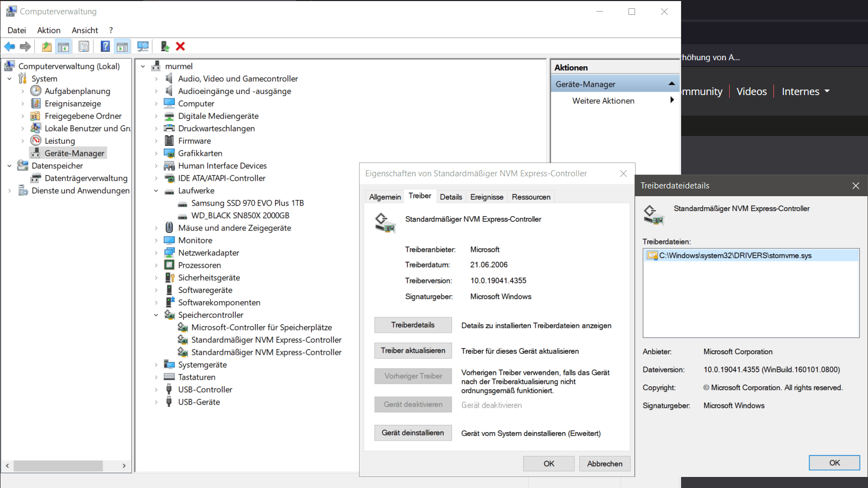Screen dimensions: 868x488
Task: Collapse the murmel root node
Action: (x=143, y=66)
